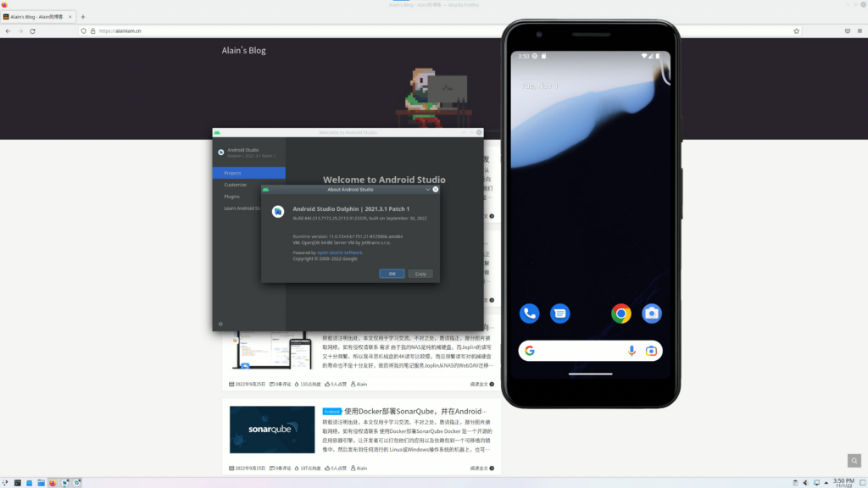Open the open-source software link
Screen dimensions: 868x488
[x=339, y=252]
